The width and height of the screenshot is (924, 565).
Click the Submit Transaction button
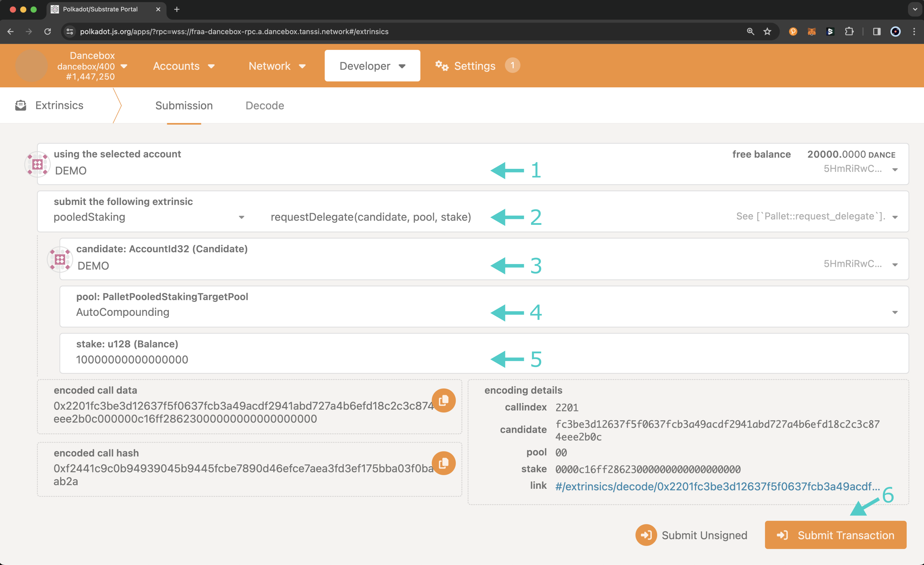coord(836,535)
